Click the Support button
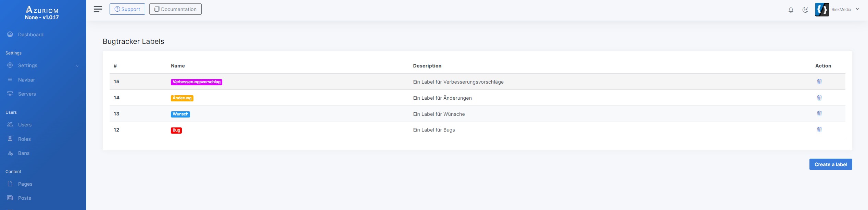Screen dimensions: 868x210 pos(127,9)
